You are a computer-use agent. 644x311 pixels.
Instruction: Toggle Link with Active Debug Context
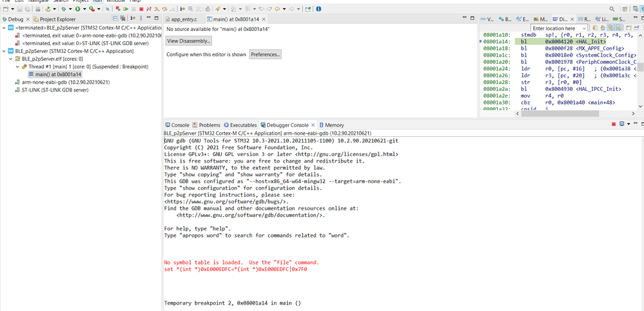[x=610, y=28]
